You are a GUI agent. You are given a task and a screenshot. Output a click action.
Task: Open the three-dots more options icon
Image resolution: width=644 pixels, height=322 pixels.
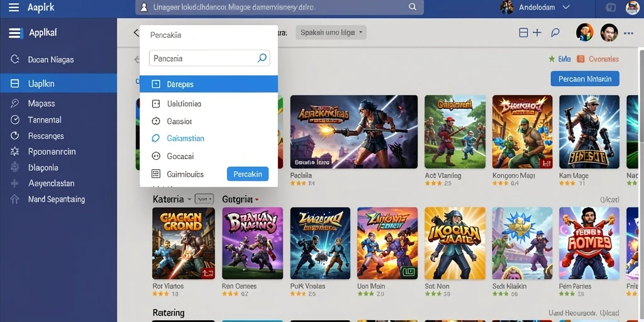628,33
